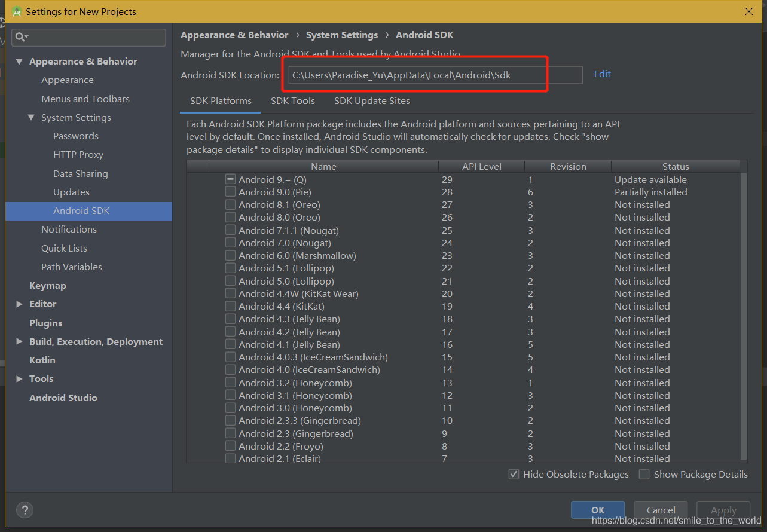Screen dimensions: 767x532
Task: Select Menus and Toolbars settings
Action: pyautogui.click(x=85, y=99)
